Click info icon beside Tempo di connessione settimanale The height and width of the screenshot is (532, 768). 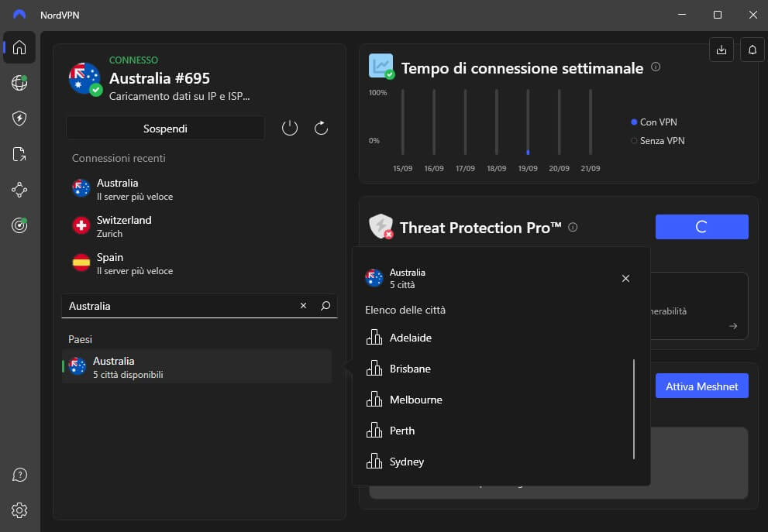click(x=656, y=67)
